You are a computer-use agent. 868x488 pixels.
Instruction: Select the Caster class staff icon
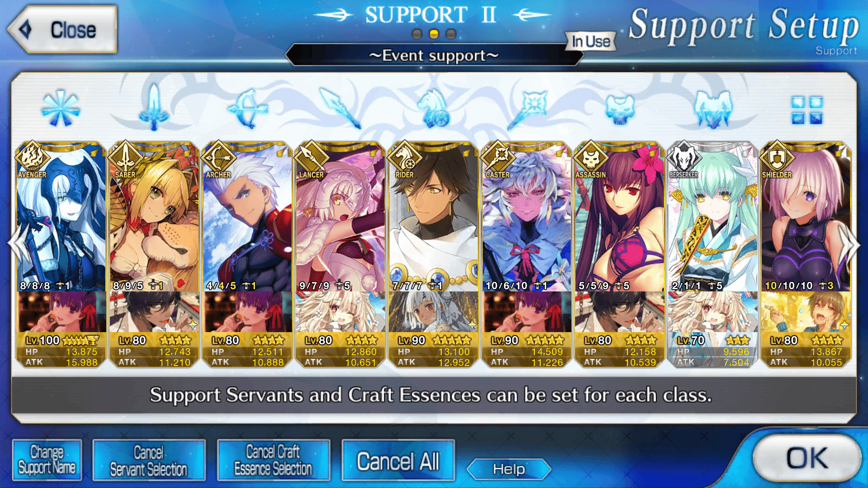tap(527, 108)
